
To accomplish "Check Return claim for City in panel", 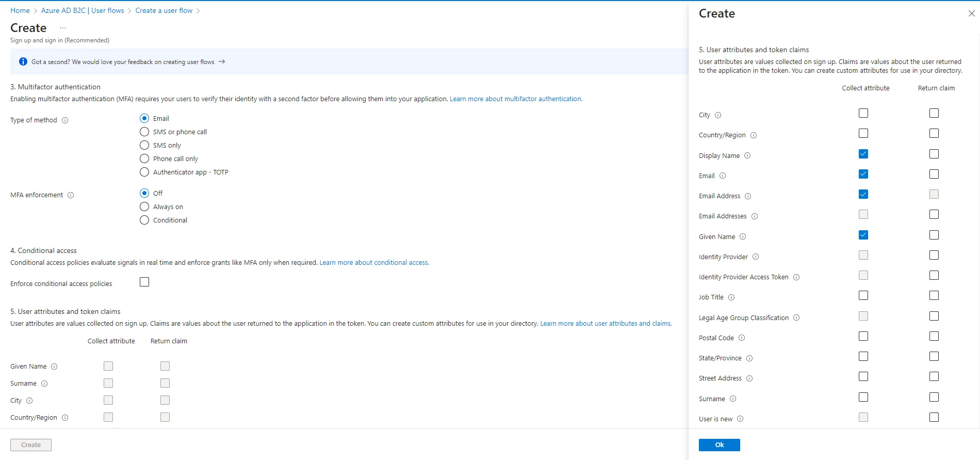I will point(934,113).
